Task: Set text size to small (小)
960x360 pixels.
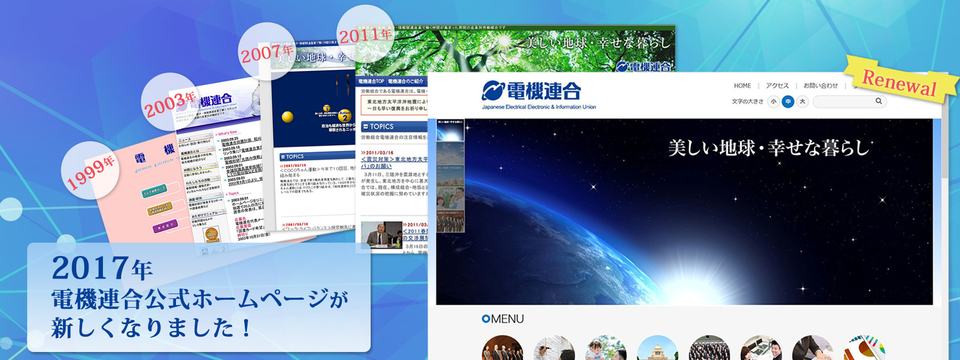Action: [773, 102]
